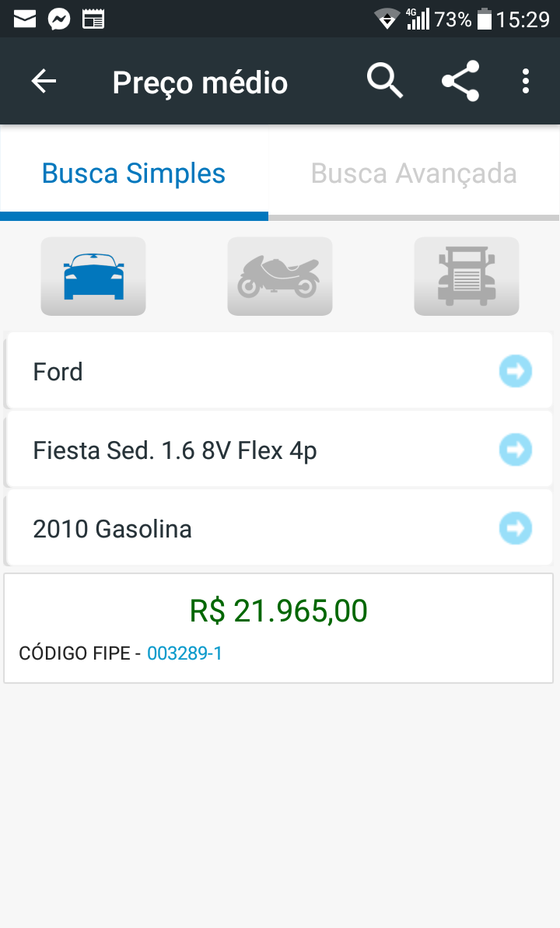Open the 2010 Gasolina year selector

pyautogui.click(x=278, y=528)
